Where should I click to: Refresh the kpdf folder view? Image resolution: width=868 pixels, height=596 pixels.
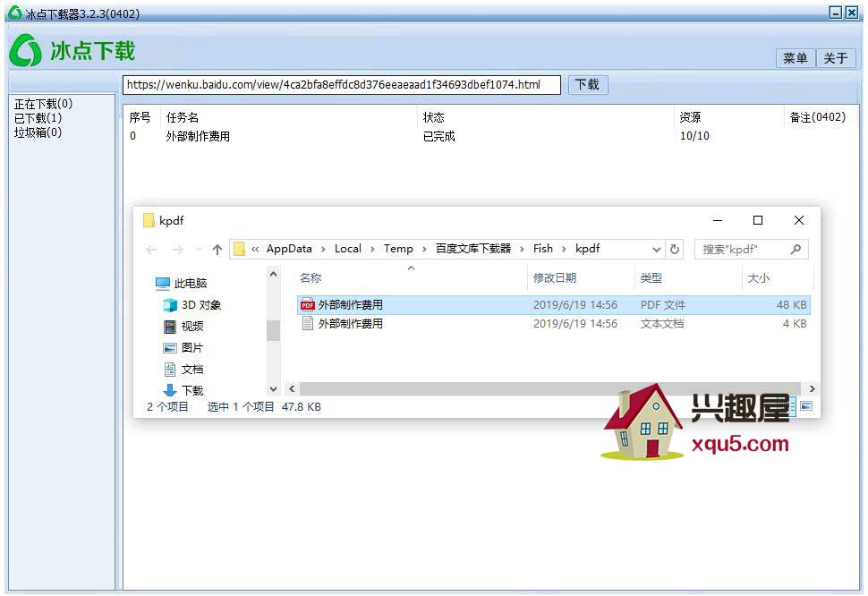click(x=674, y=250)
